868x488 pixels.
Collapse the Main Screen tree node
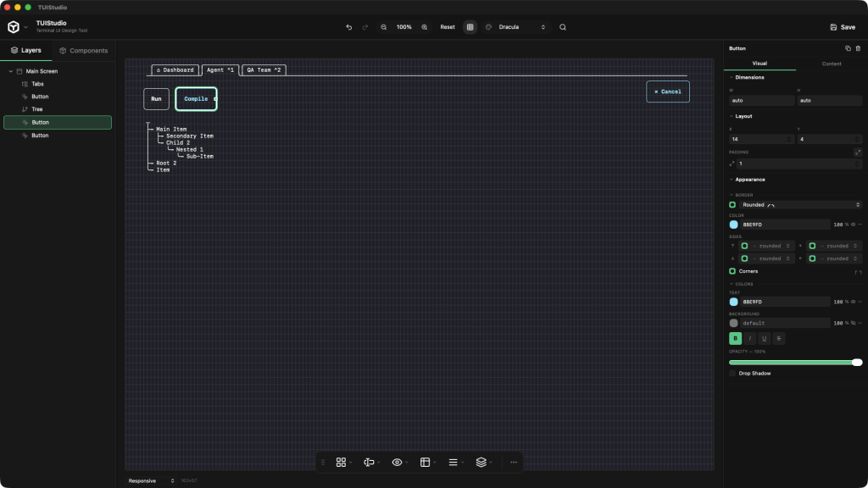[10, 71]
